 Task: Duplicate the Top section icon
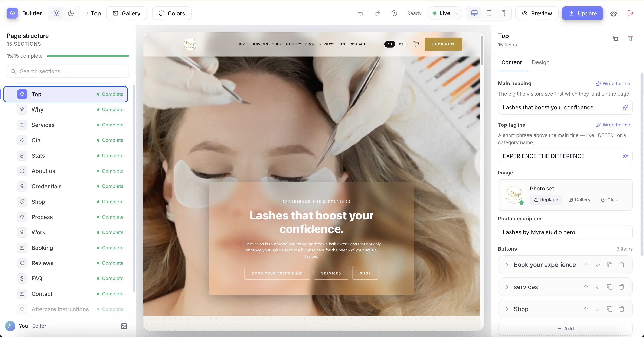pos(615,38)
